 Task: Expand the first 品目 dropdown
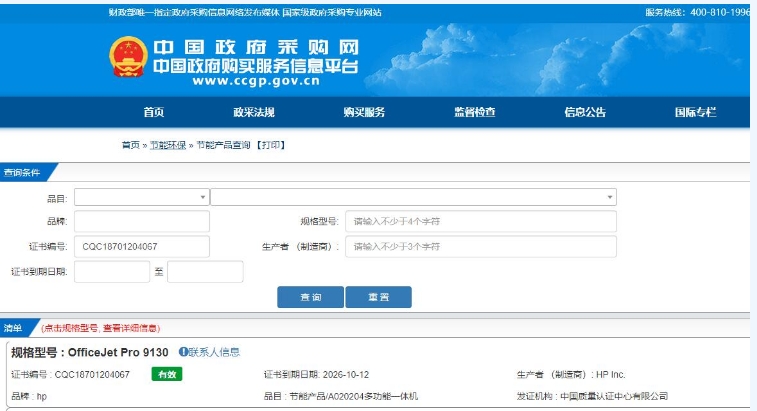142,197
